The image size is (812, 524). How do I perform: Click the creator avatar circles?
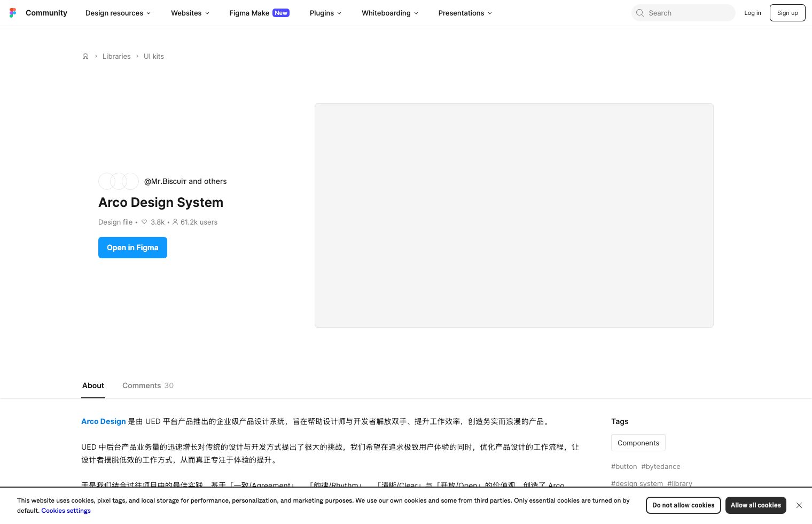[x=118, y=181]
